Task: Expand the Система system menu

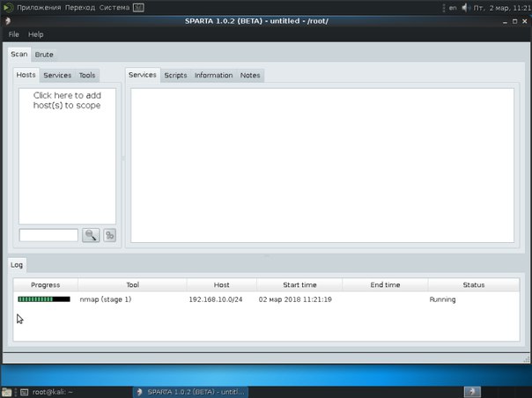Action: click(115, 7)
